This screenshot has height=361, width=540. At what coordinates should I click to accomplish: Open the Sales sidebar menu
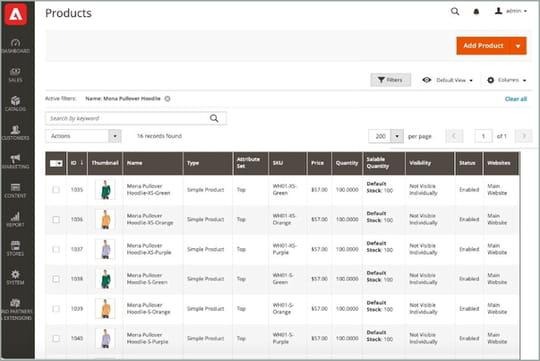(15, 75)
